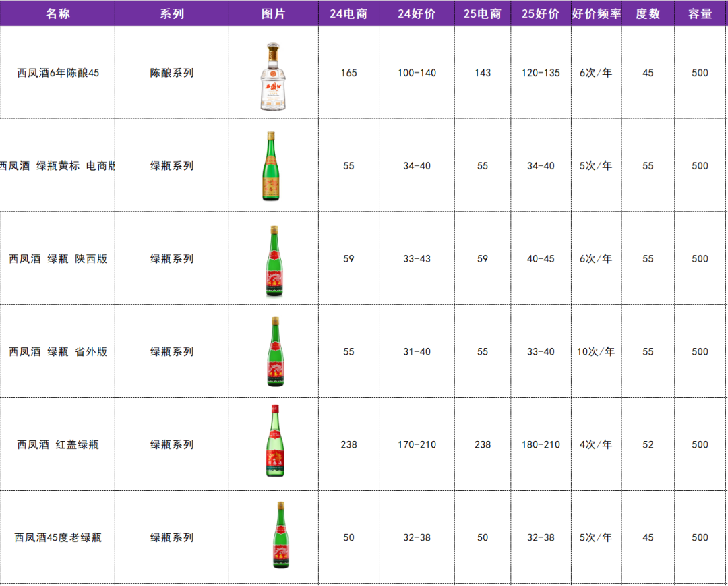This screenshot has height=586, width=728.
Task: Click the cell 西凤酒 绿瓶 陕西版
Action: [58, 259]
